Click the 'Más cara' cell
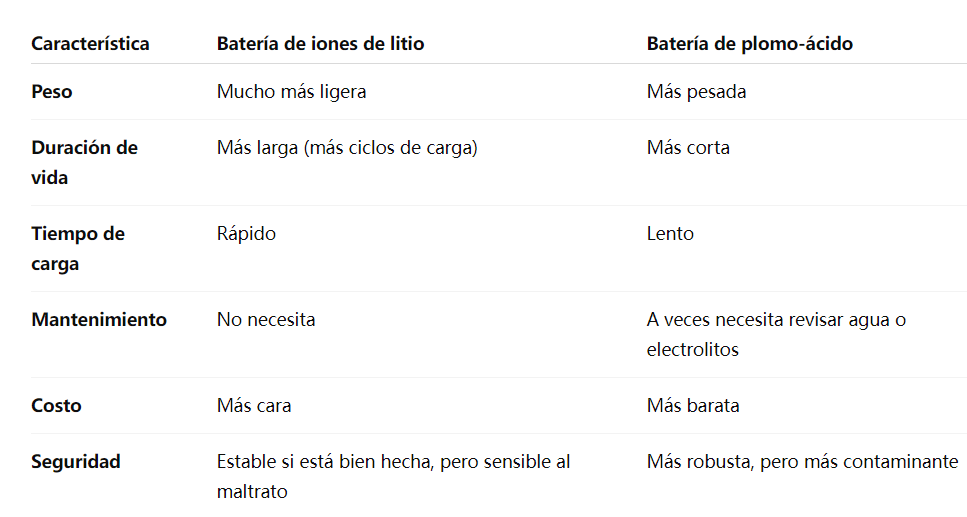The width and height of the screenshot is (967, 517). [x=254, y=406]
